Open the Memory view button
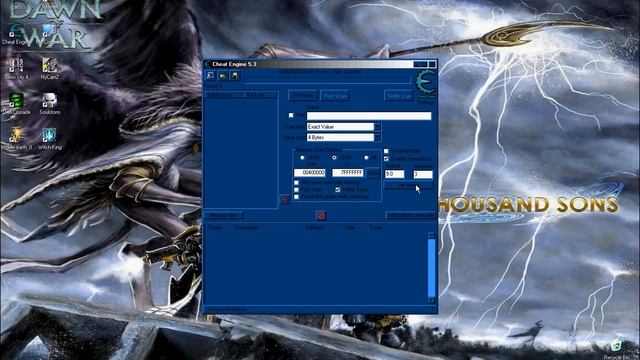 point(224,215)
